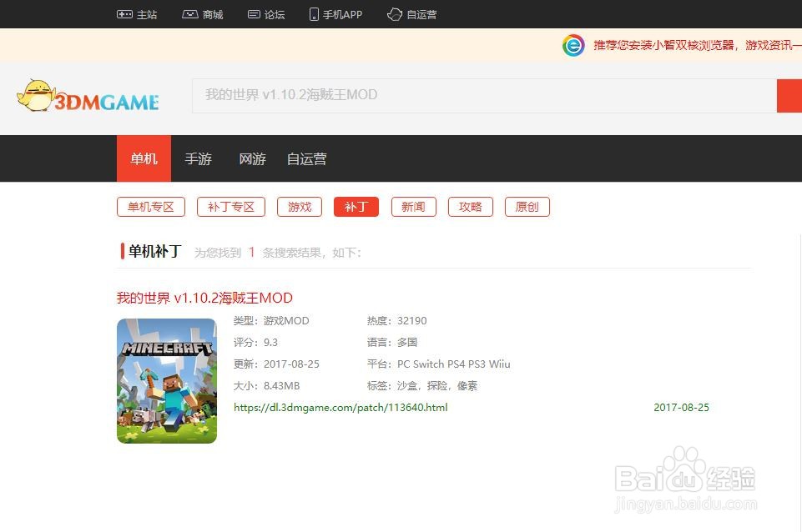
Task: Click the 单机补丁 section heading
Action: click(x=155, y=251)
